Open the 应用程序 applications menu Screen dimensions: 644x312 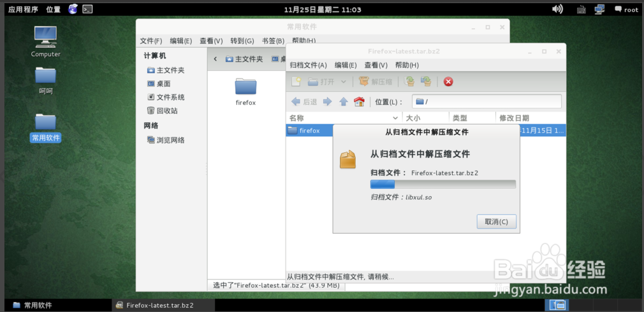[x=24, y=10]
